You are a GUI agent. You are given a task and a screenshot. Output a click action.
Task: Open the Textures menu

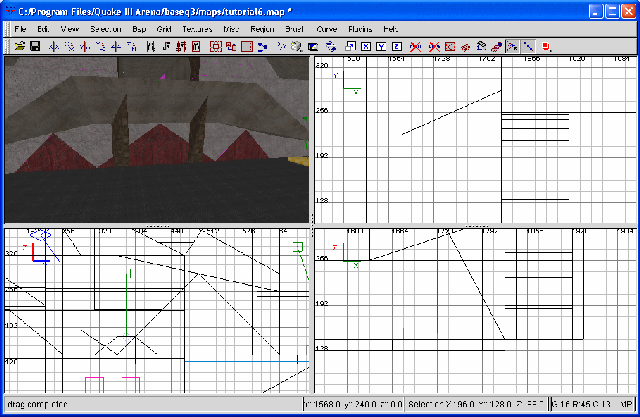click(198, 29)
